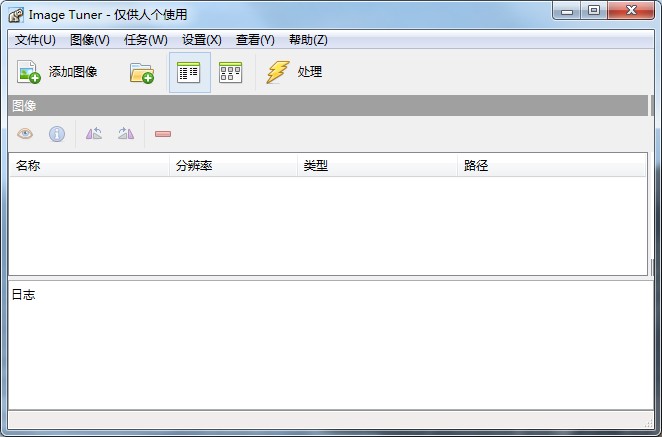Click the Image Tuner title bar icon

point(16,15)
